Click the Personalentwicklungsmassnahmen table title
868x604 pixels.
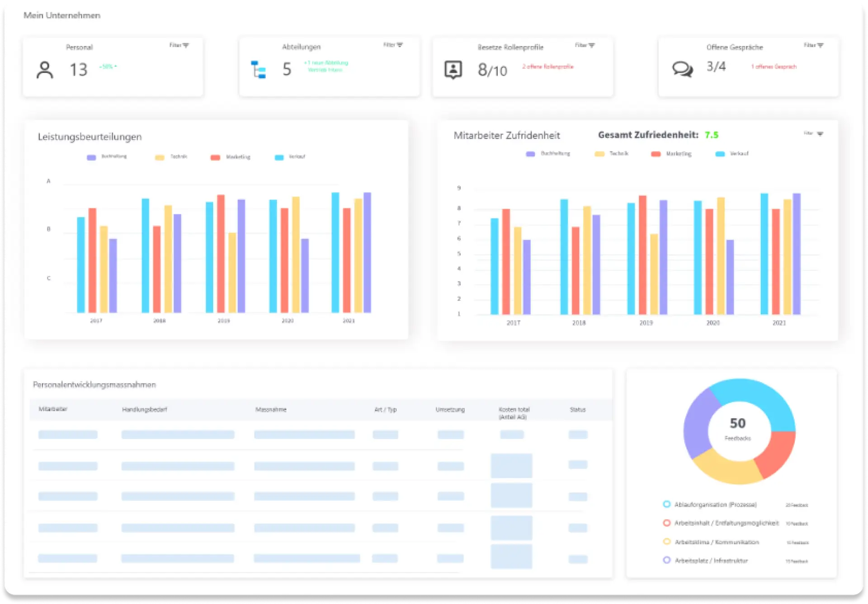click(94, 385)
